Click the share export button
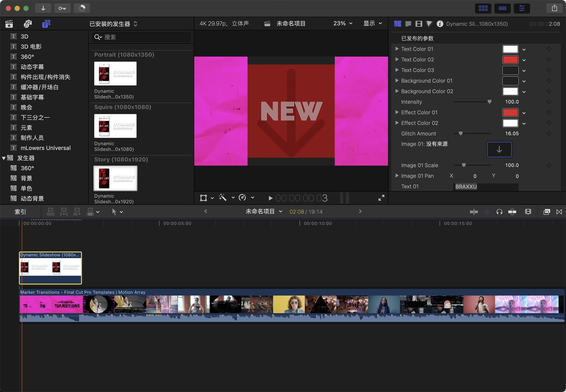Screen dimensions: 566x392 click(x=554, y=8)
